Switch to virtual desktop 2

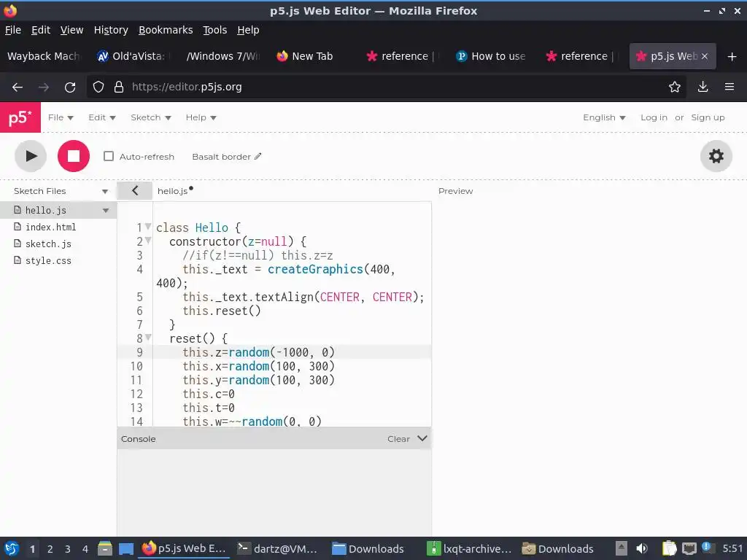tap(50, 549)
